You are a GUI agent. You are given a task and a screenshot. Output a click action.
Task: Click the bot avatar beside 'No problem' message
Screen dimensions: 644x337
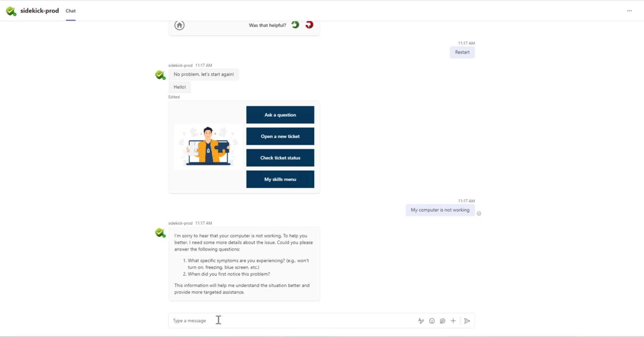click(x=160, y=75)
